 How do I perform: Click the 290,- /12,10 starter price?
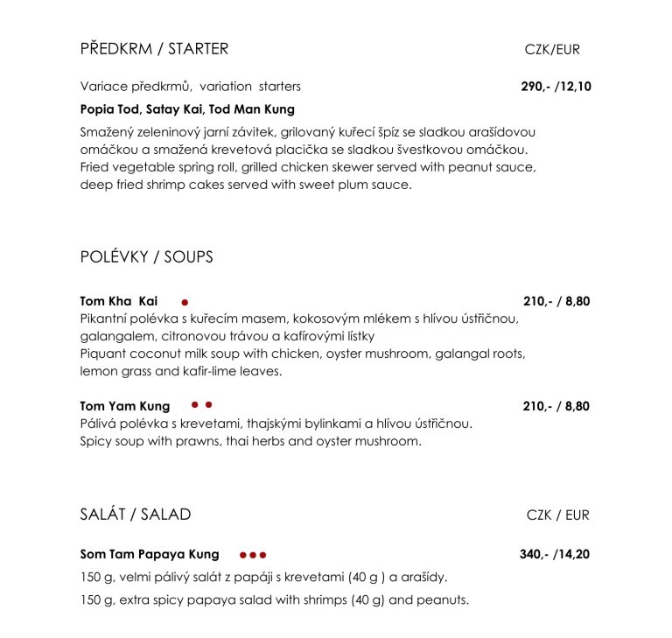(556, 87)
